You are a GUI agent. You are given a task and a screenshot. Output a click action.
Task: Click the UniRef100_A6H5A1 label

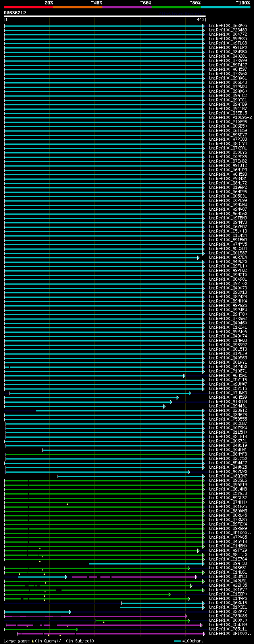click(228, 376)
